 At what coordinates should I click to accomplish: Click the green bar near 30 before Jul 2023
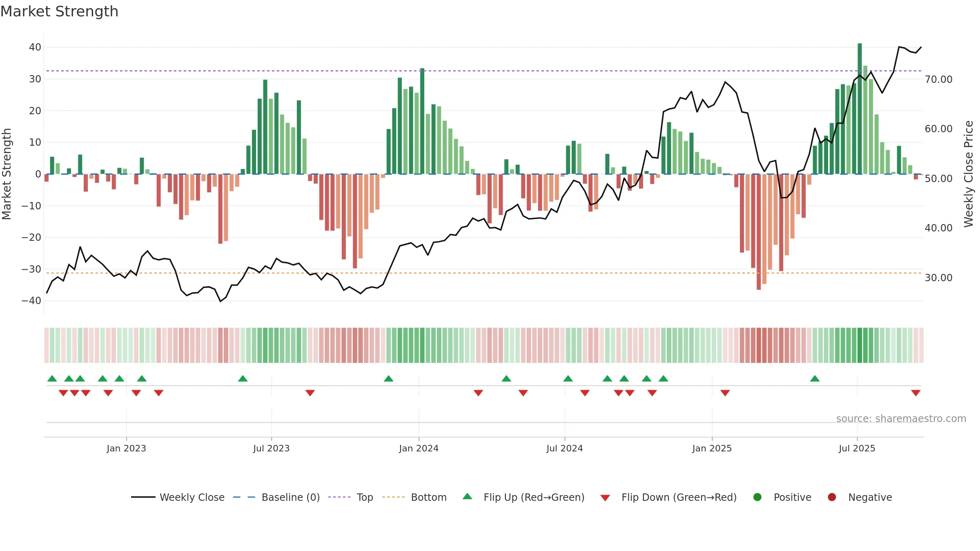265,127
